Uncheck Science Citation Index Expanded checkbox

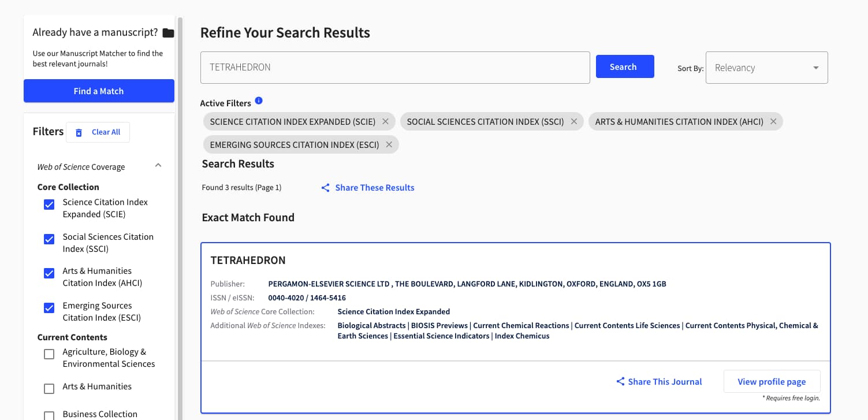[49, 205]
